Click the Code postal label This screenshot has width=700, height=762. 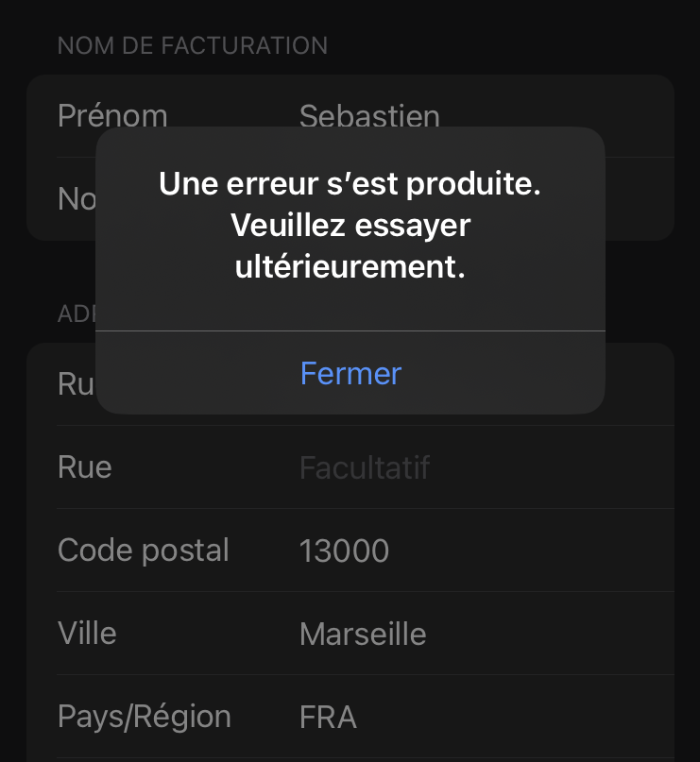coord(144,550)
